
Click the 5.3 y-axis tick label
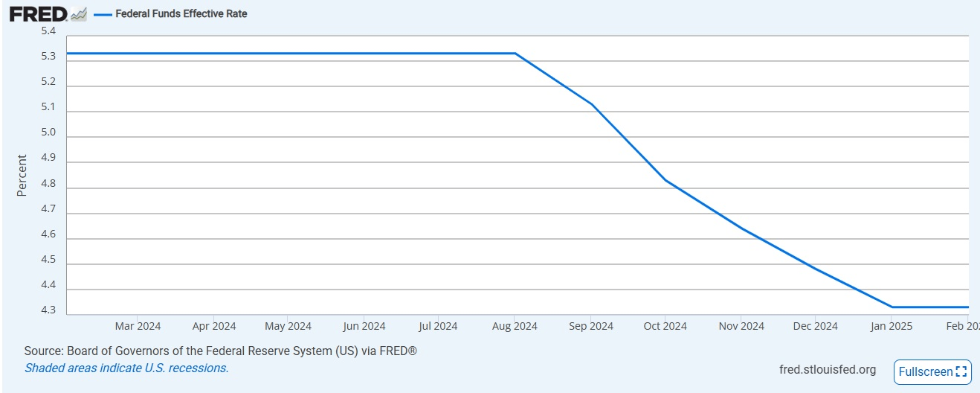[48, 57]
